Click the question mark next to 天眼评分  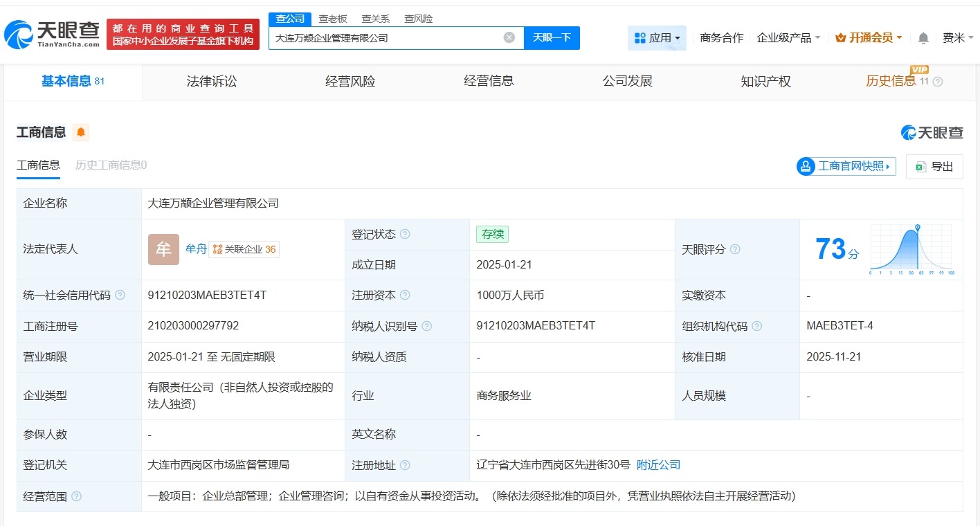point(736,249)
